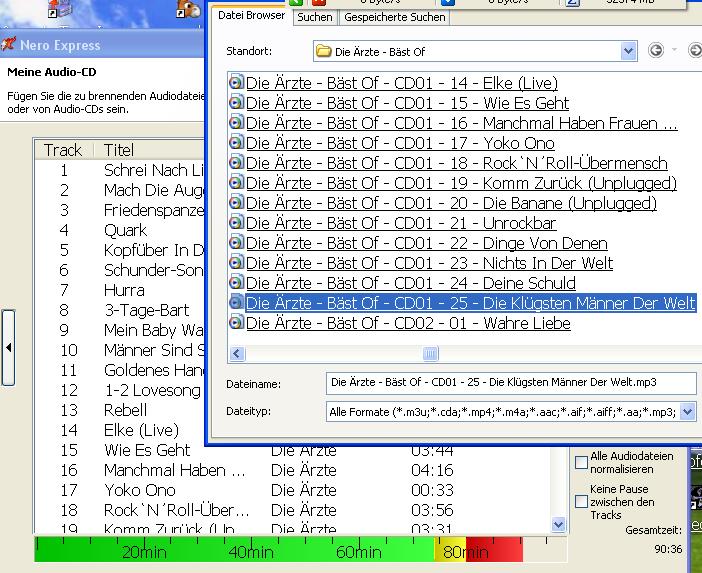Screen dimensions: 702x573
Task: Select file 'CD01 - 15 - Wie Es Geht'
Action: pyautogui.click(x=407, y=103)
